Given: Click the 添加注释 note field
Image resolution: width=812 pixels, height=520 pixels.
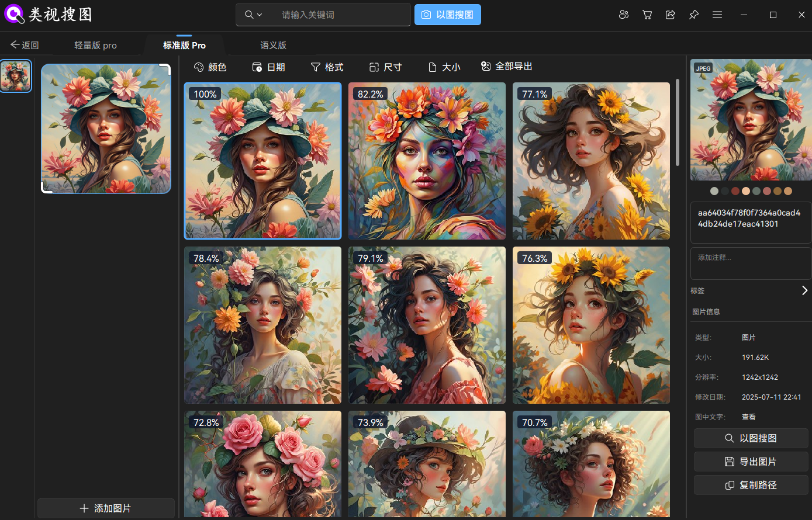Looking at the screenshot, I should pos(751,264).
